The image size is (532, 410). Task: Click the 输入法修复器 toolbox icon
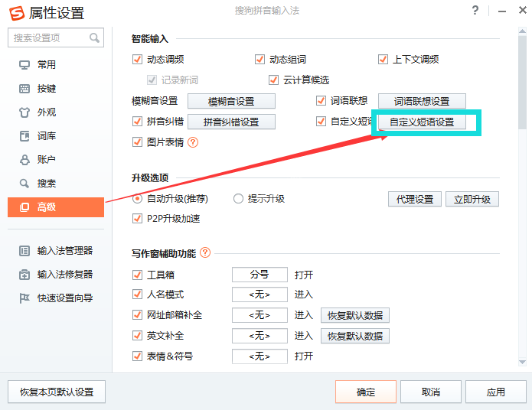coord(24,275)
